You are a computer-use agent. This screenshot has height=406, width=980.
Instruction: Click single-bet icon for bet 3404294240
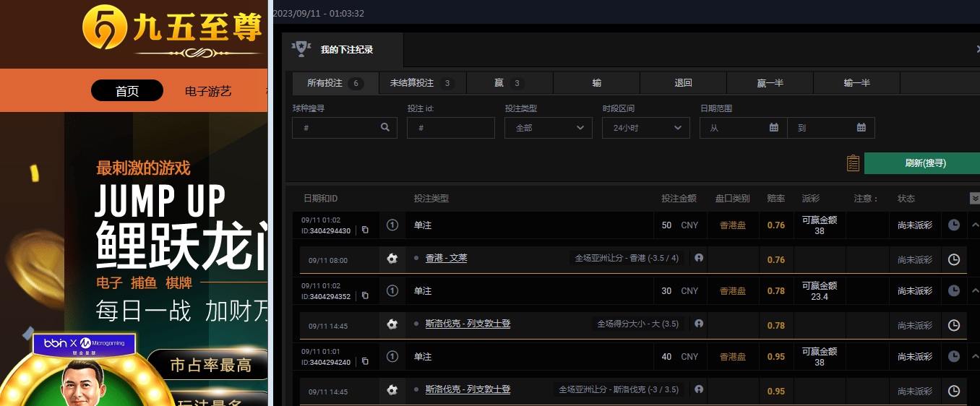click(392, 357)
